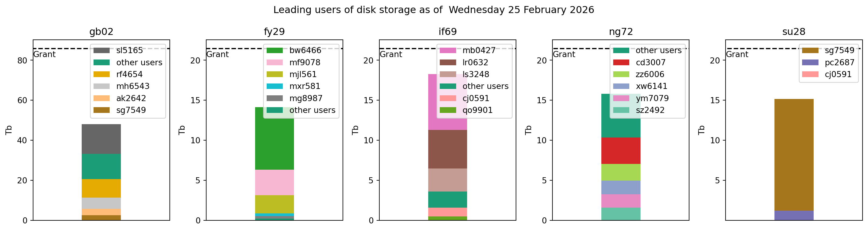868x231 pixels.
Task: Click the su28 chart title
Action: tap(794, 32)
